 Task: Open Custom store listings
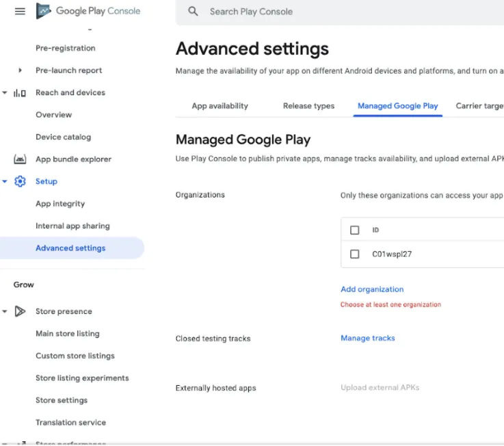[75, 356]
